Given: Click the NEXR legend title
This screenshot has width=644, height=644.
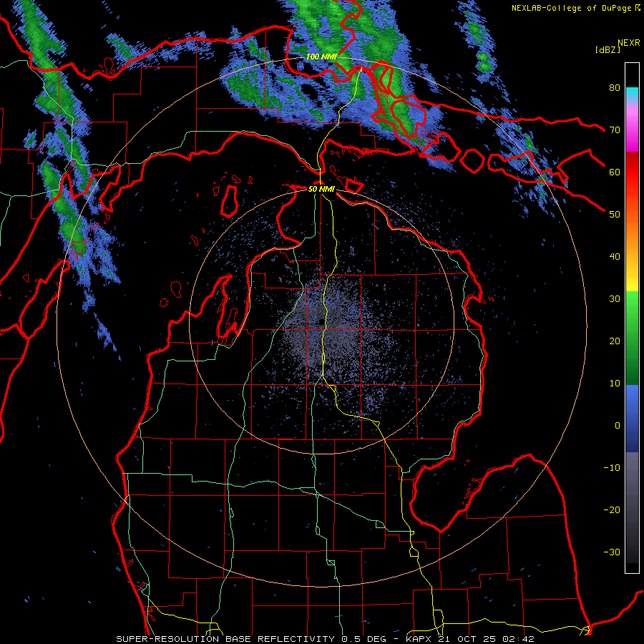Looking at the screenshot, I should 628,43.
